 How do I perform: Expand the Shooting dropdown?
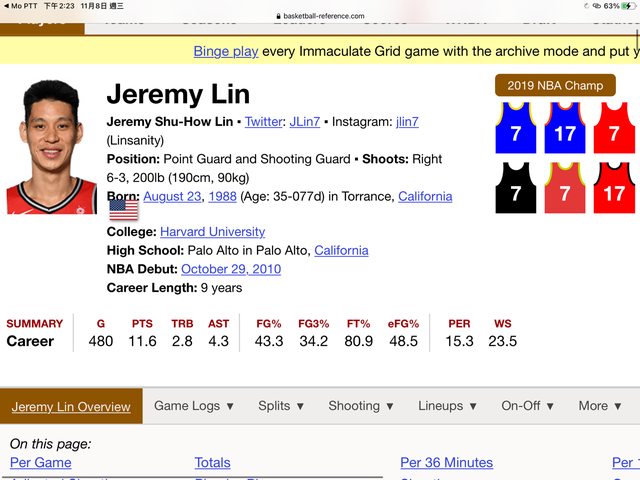pos(361,406)
